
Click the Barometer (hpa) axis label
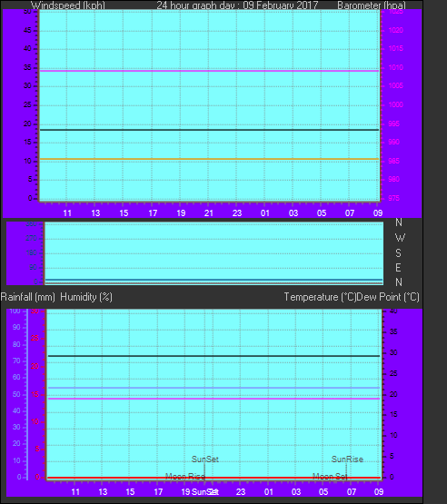point(372,5)
